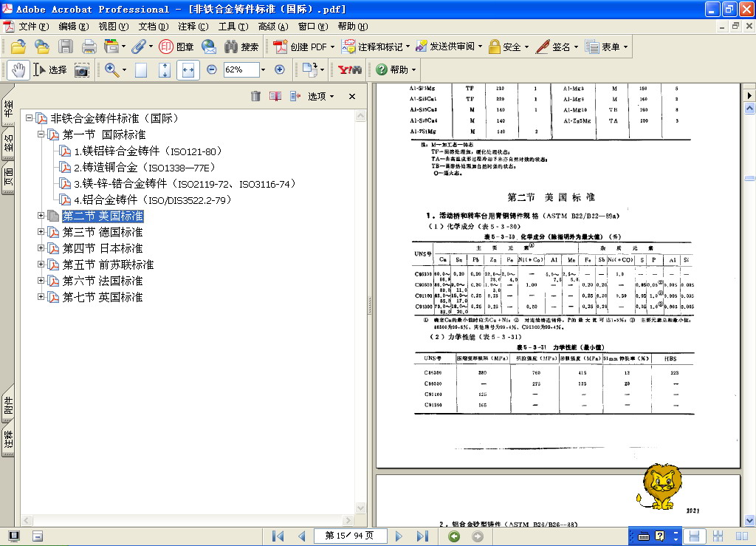Click the binoculars Search icon
This screenshot has width=756, height=546.
pos(231,47)
